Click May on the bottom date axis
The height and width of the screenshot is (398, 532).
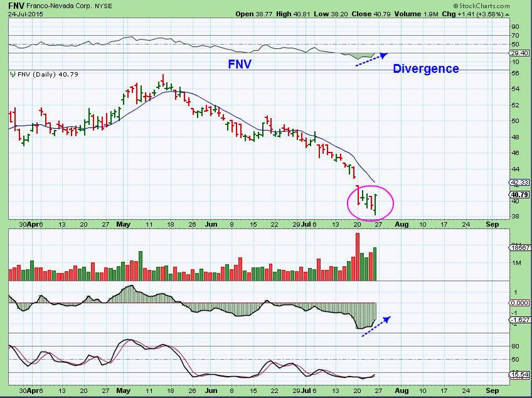coord(123,390)
